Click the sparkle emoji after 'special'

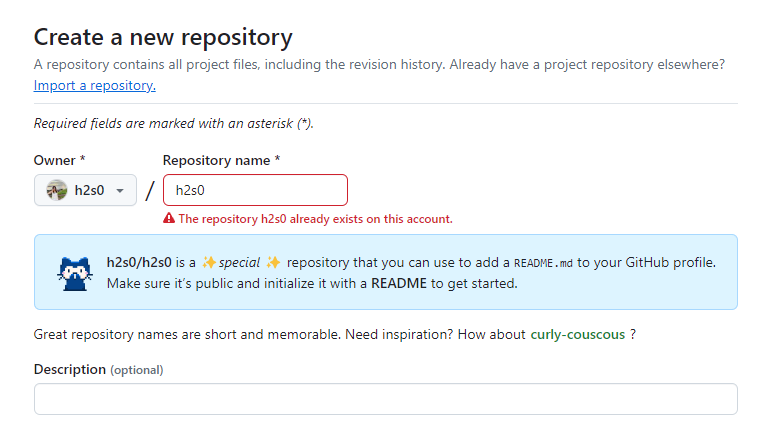[273, 263]
